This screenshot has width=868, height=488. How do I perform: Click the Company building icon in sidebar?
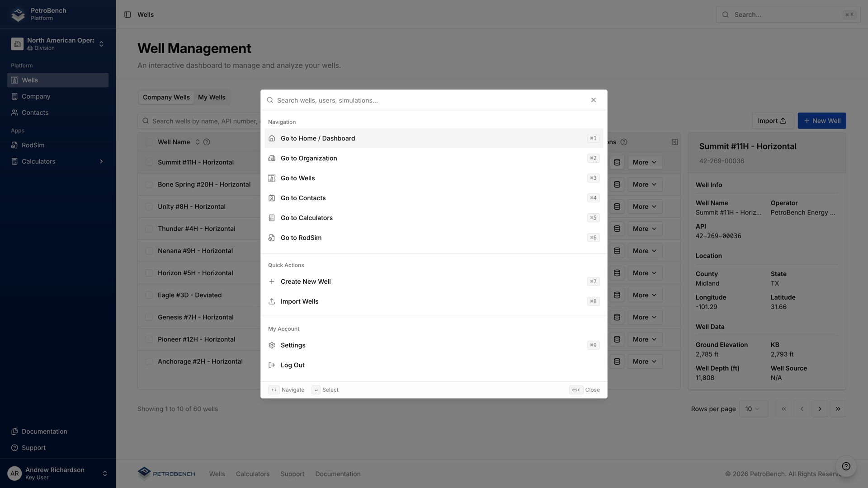point(14,96)
